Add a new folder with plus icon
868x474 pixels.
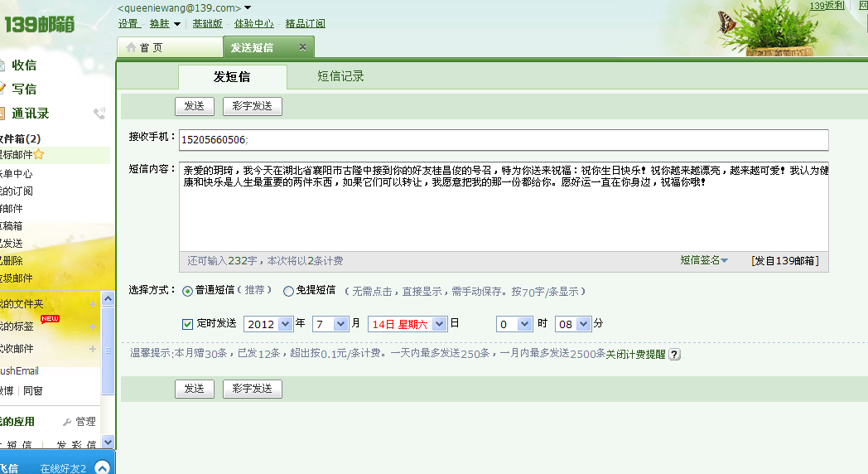[x=93, y=304]
